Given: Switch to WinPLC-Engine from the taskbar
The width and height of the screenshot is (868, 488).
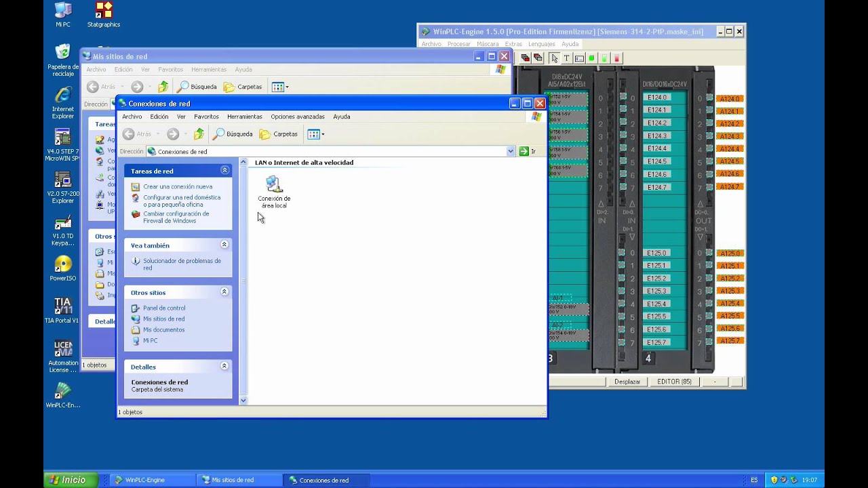Looking at the screenshot, I should 152,480.
